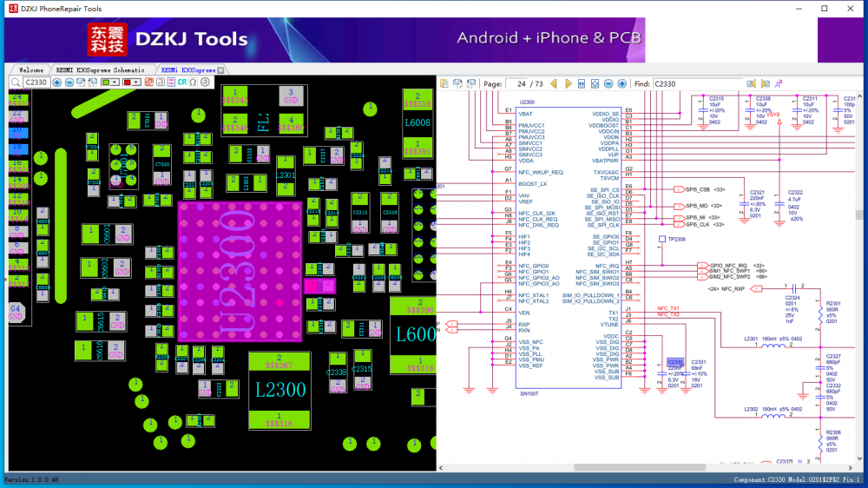Find next match in schematic
868x488 pixels.
point(765,83)
